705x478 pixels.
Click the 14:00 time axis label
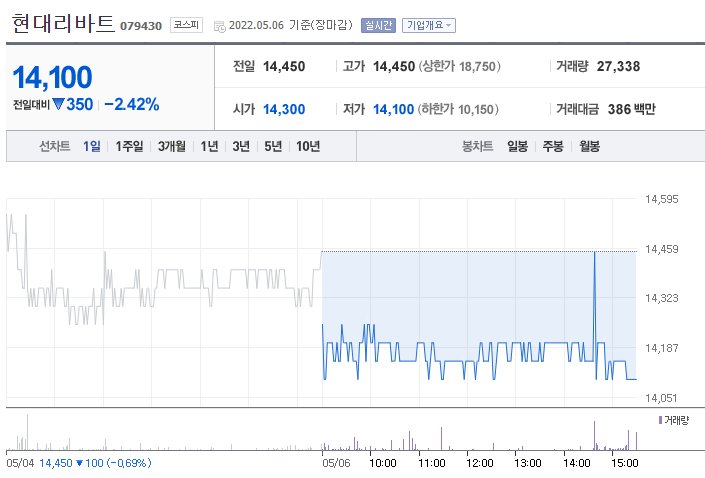pos(577,463)
